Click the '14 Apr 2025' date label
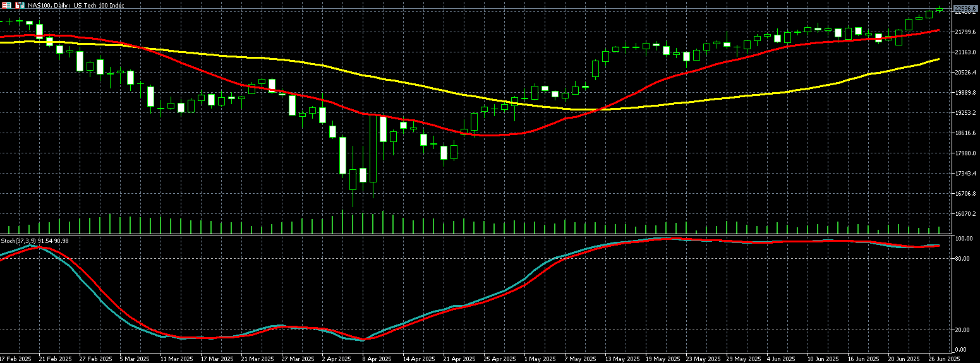 pos(420,359)
